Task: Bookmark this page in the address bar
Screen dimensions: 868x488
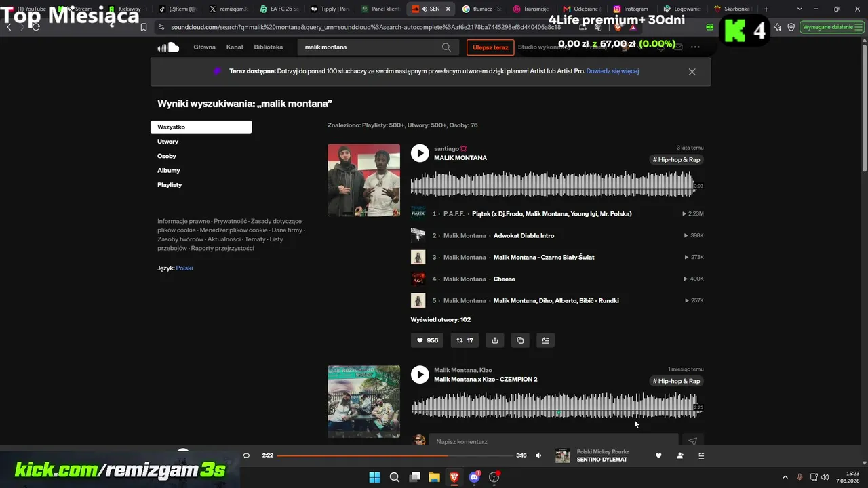Action: pyautogui.click(x=144, y=27)
